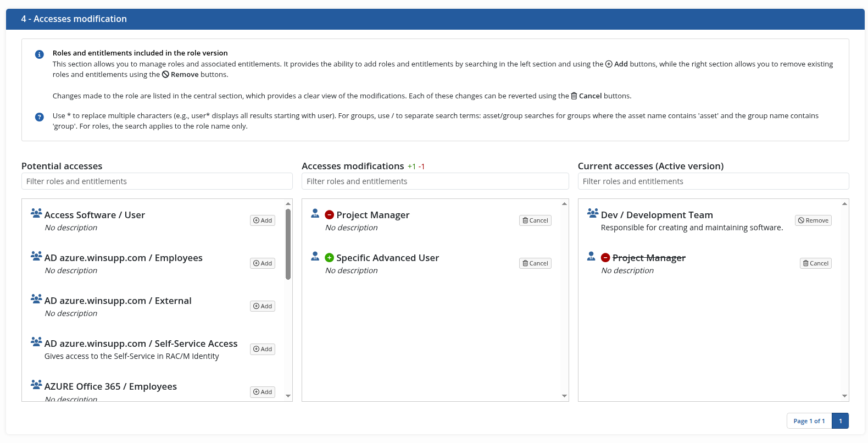Click the role icon beside struck-through Project Manager
This screenshot has width=868, height=443.
point(591,256)
